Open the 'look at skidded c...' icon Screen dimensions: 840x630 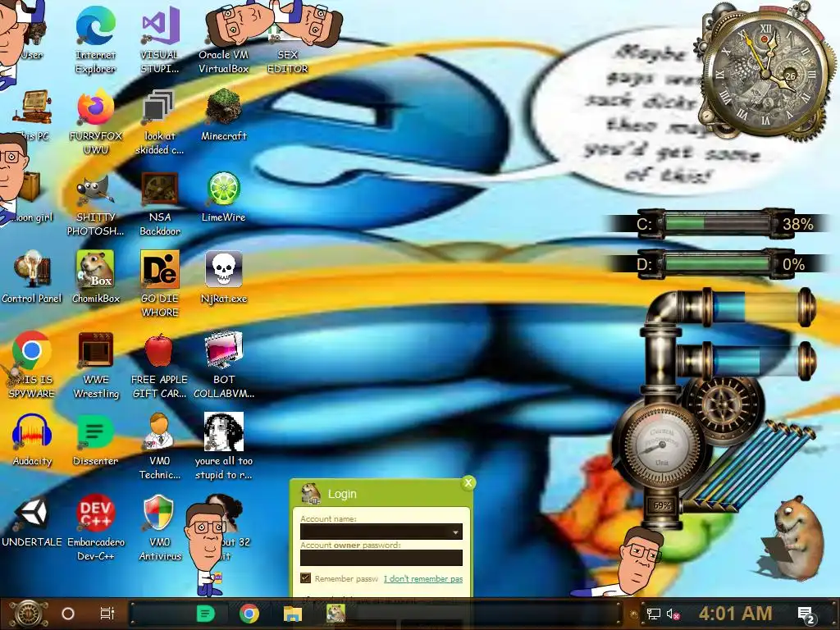point(160,122)
